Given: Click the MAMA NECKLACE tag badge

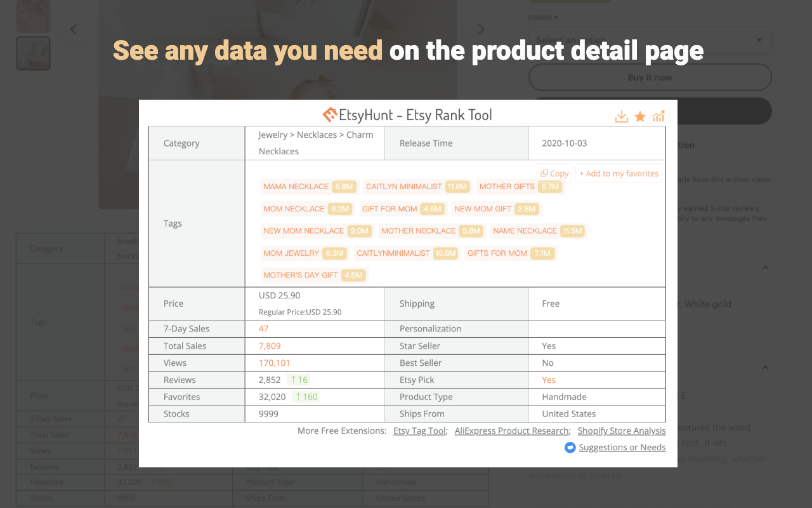Looking at the screenshot, I should click(x=309, y=186).
